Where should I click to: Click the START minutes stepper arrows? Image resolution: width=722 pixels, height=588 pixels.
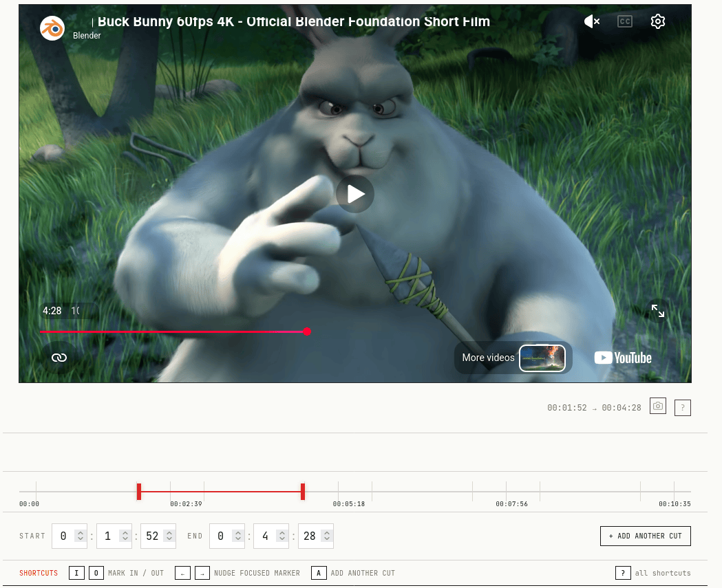[125, 536]
